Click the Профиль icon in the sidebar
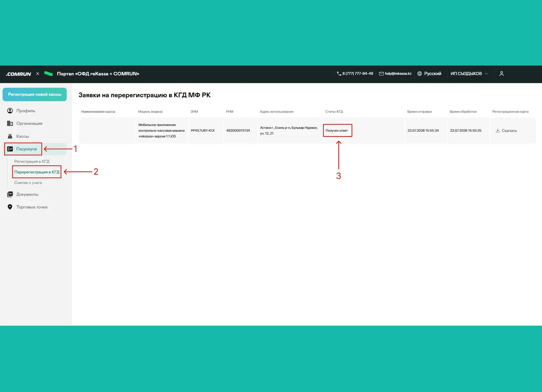 coord(10,111)
